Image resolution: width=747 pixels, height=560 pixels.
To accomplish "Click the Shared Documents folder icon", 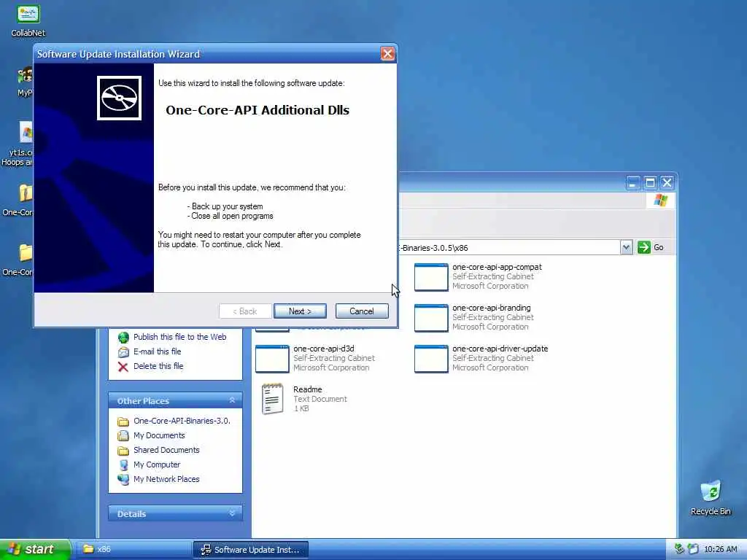I will pos(123,451).
